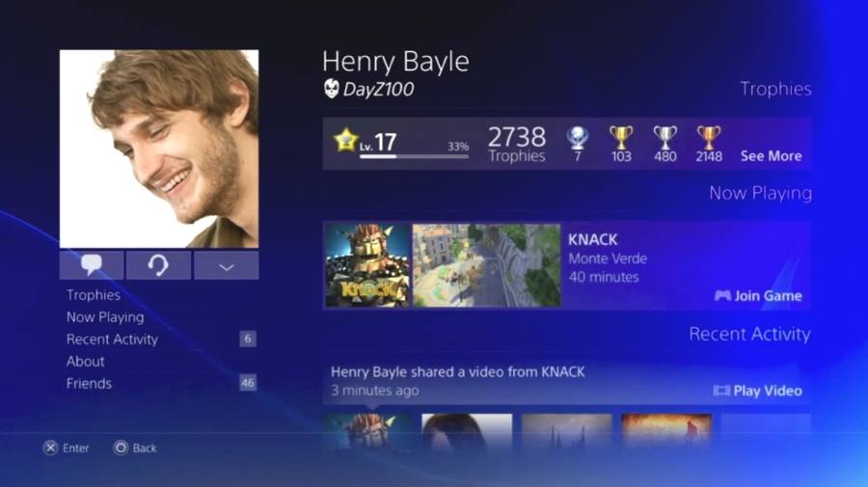This screenshot has width=868, height=487.
Task: Click Join Game for KNACK
Action: point(758,295)
